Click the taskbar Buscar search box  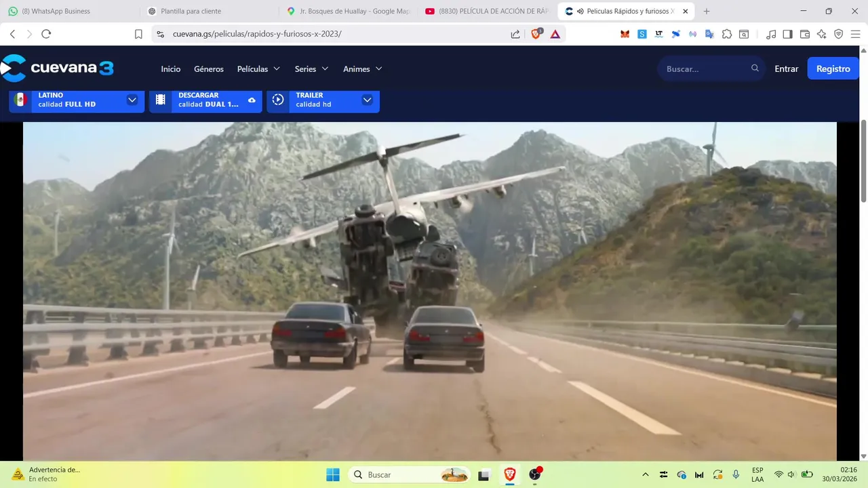click(x=411, y=474)
